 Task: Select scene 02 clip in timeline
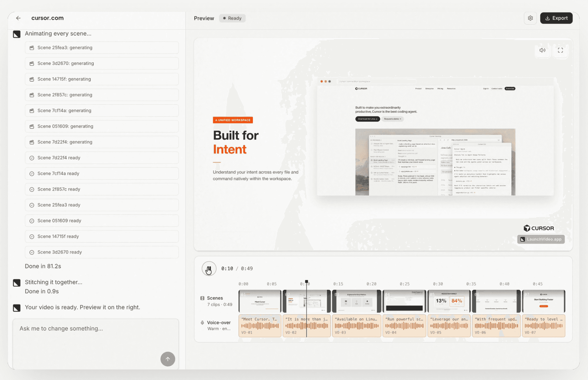point(307,301)
